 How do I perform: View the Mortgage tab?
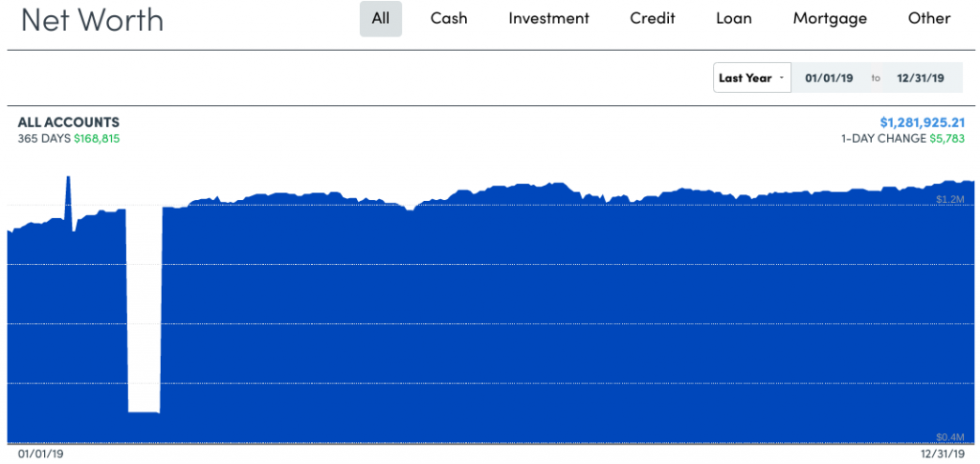pos(830,19)
